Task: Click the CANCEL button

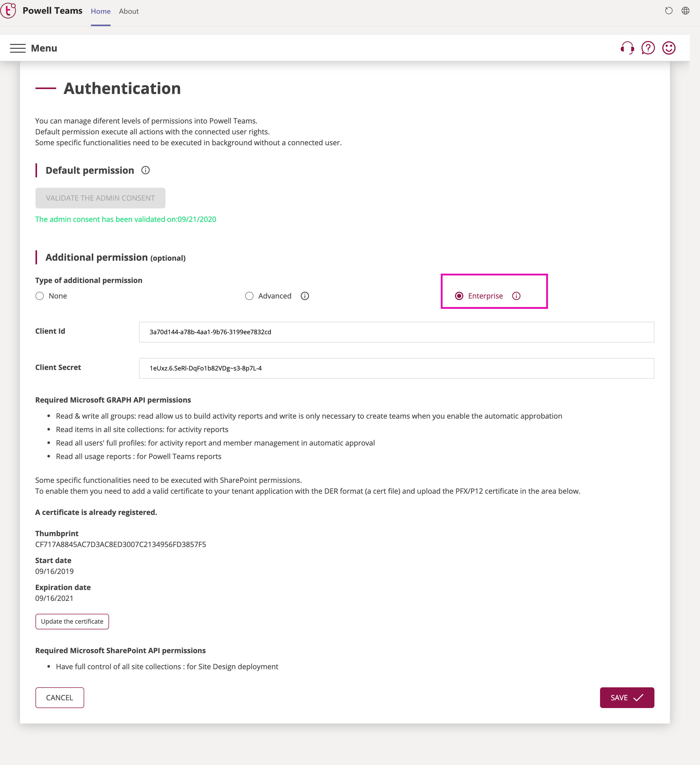Action: (x=60, y=697)
